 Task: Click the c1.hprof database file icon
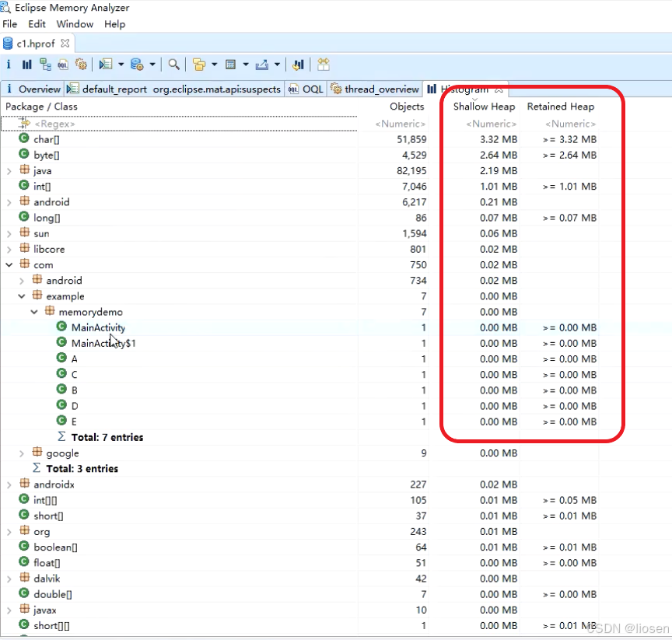(x=8, y=44)
